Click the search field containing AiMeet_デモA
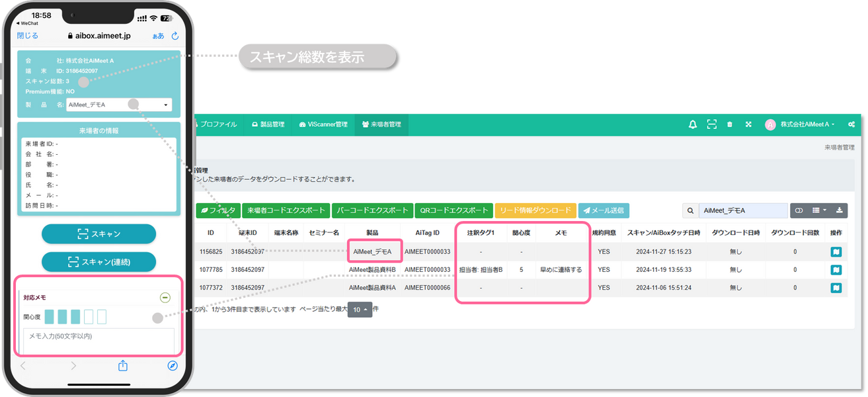Viewport: 868px width, 397px height. (742, 210)
